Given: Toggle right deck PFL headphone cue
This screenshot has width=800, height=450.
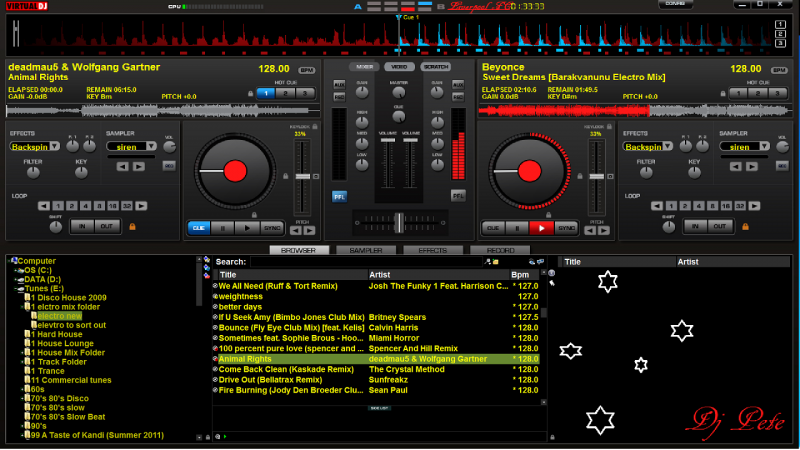Looking at the screenshot, I should (458, 196).
